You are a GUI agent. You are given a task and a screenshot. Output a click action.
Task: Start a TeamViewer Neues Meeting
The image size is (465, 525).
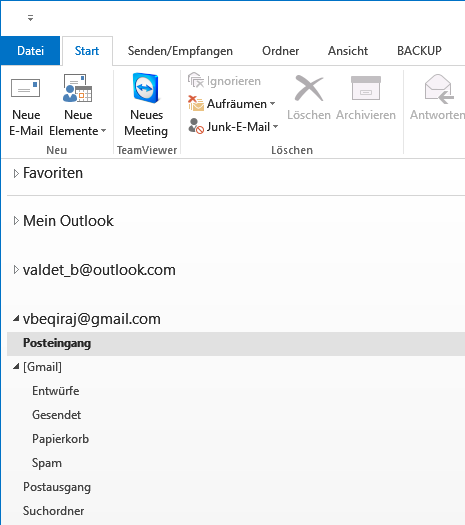point(146,106)
